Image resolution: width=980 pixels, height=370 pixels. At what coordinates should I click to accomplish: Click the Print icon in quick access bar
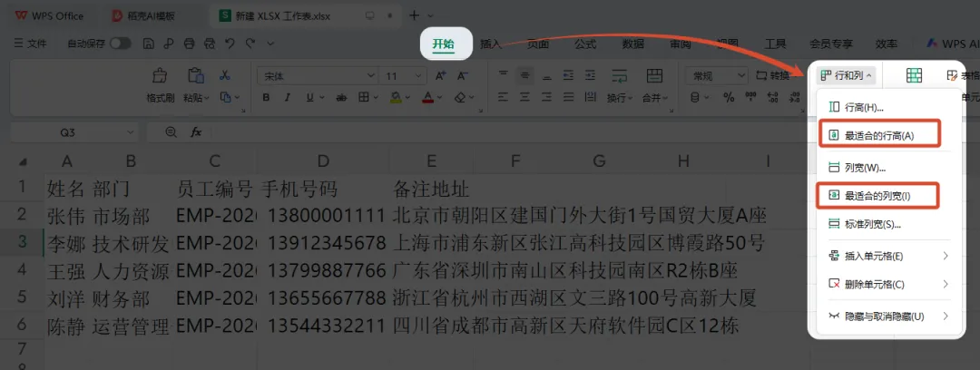[190, 44]
